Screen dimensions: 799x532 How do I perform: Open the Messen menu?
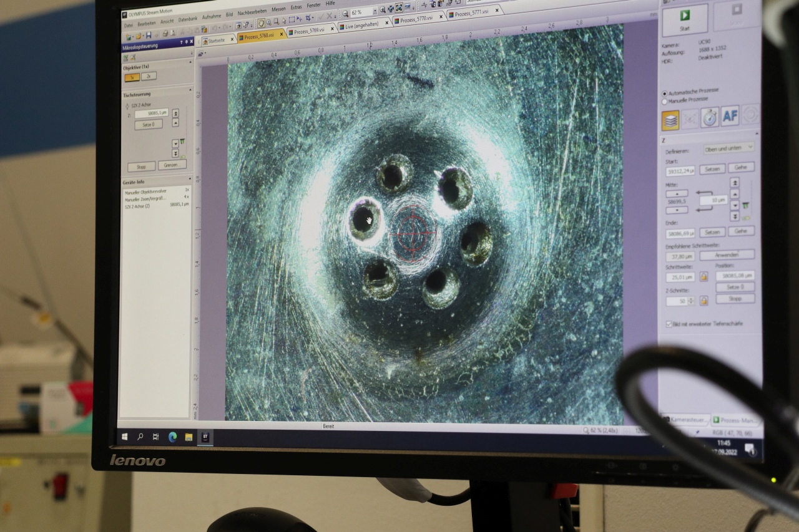[x=278, y=9]
